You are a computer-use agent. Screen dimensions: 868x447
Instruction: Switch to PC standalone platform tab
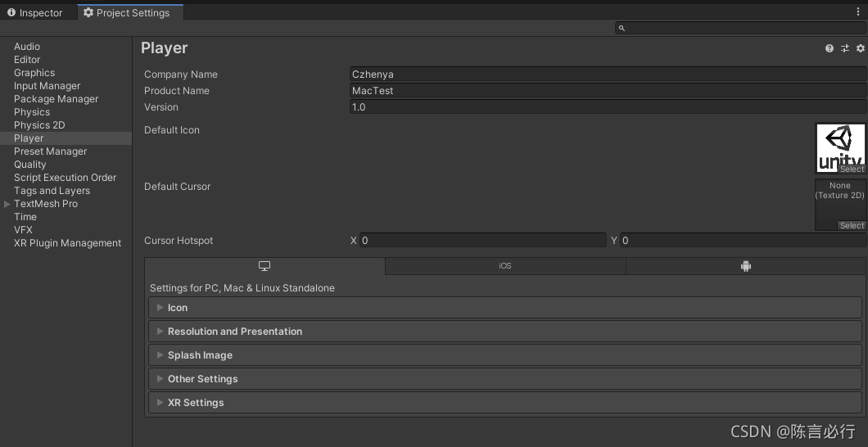pyautogui.click(x=264, y=266)
